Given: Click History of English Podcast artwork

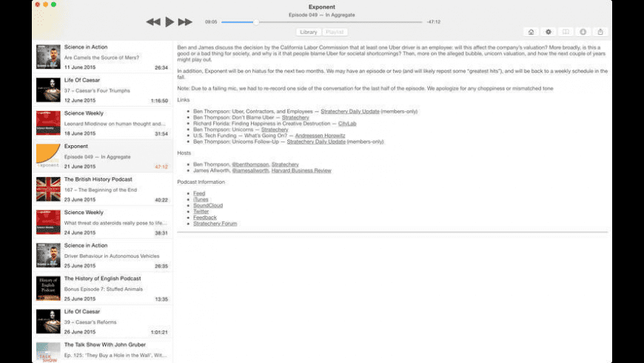Looking at the screenshot, I should 48,289.
